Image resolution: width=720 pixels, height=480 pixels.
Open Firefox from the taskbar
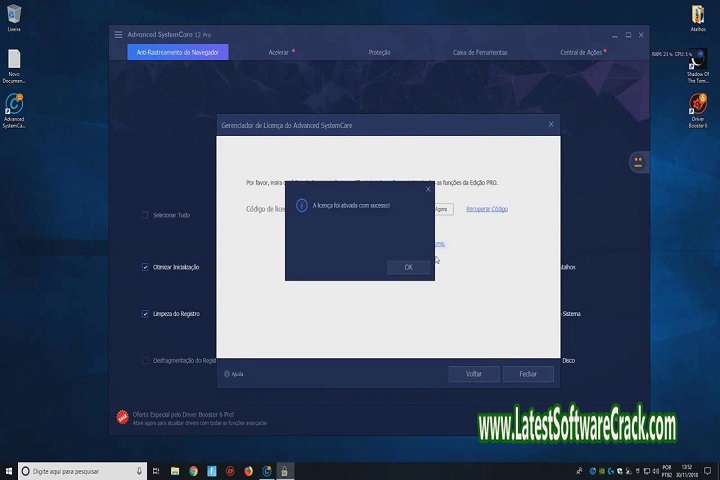coord(248,471)
